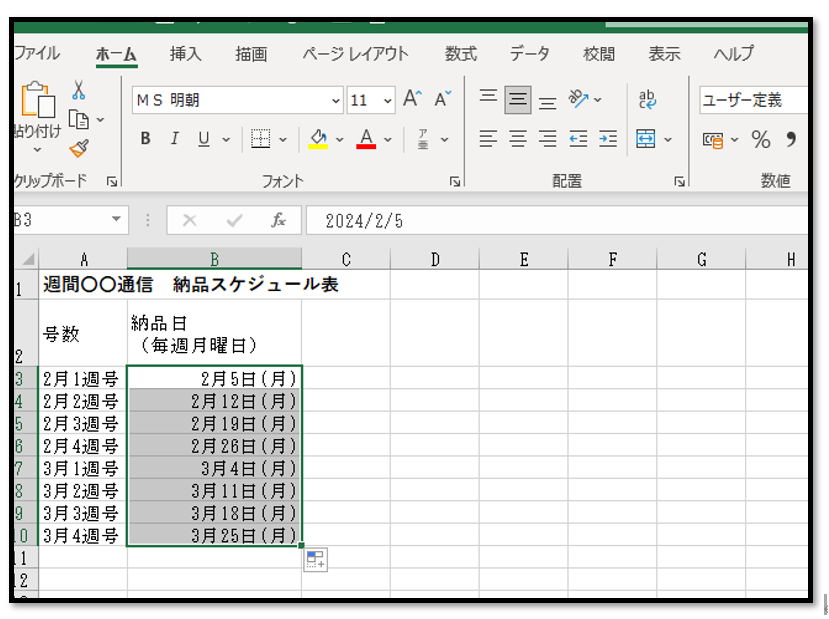Click the Select All corner triangle

[28, 260]
